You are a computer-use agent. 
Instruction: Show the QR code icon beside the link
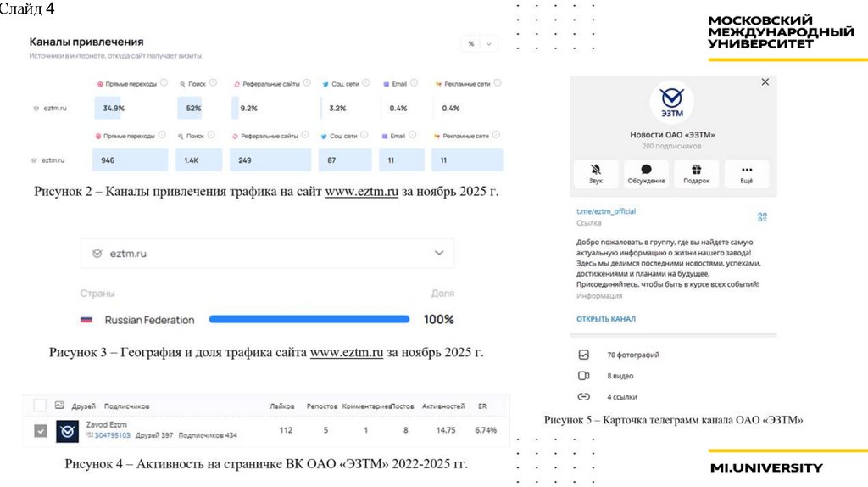[762, 217]
